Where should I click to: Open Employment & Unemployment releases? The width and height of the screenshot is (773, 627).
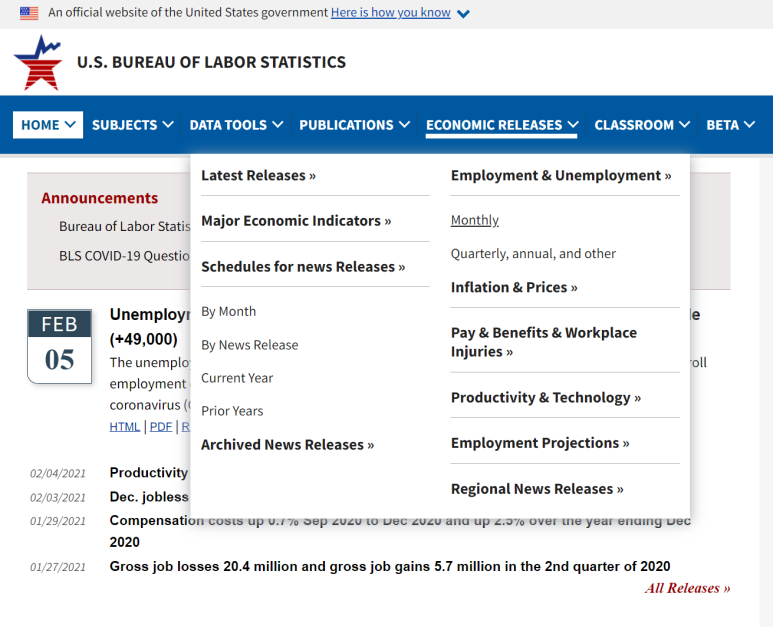[x=561, y=175]
